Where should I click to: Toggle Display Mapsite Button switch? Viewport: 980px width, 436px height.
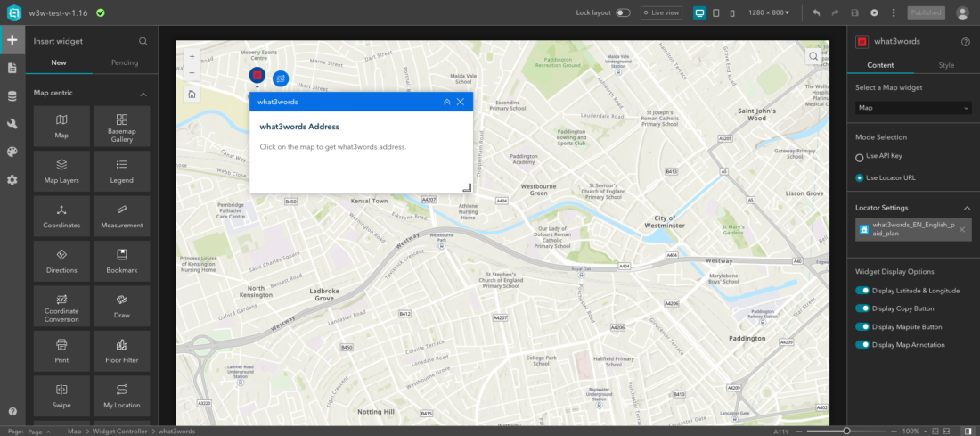pyautogui.click(x=862, y=326)
